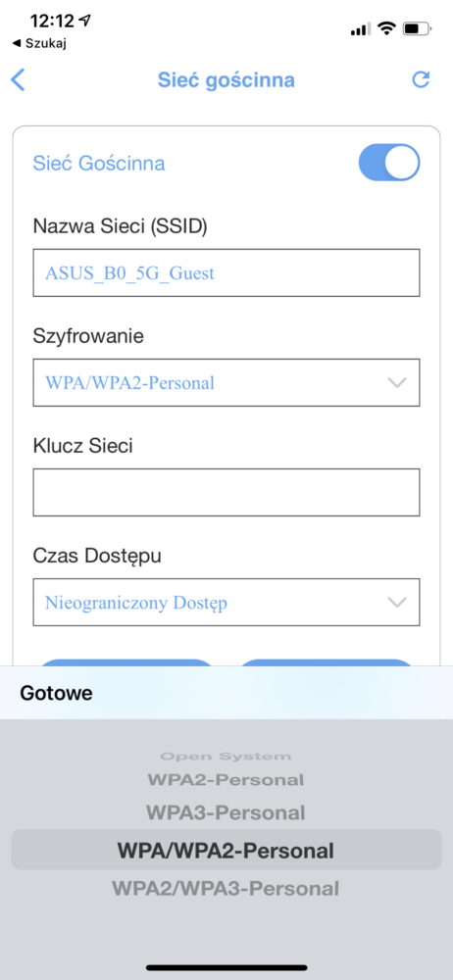Refresh the guest network page
The height and width of the screenshot is (980, 453).
[x=421, y=79]
